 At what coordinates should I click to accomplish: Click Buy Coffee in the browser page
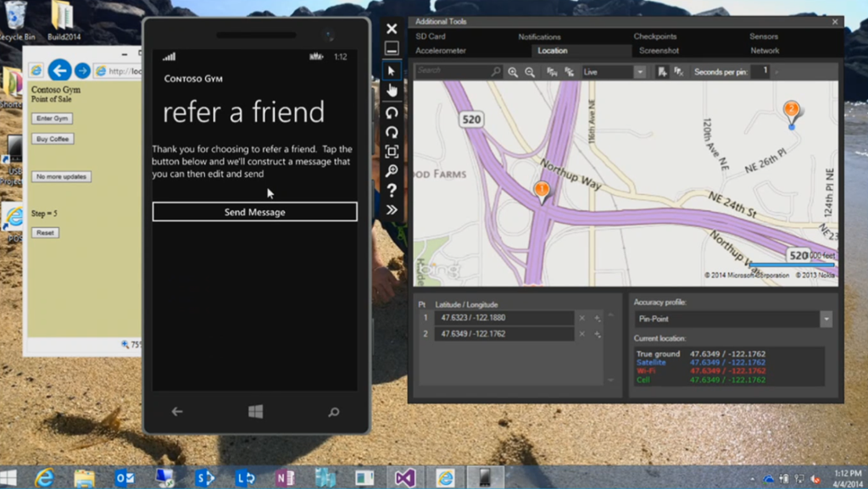pyautogui.click(x=53, y=139)
